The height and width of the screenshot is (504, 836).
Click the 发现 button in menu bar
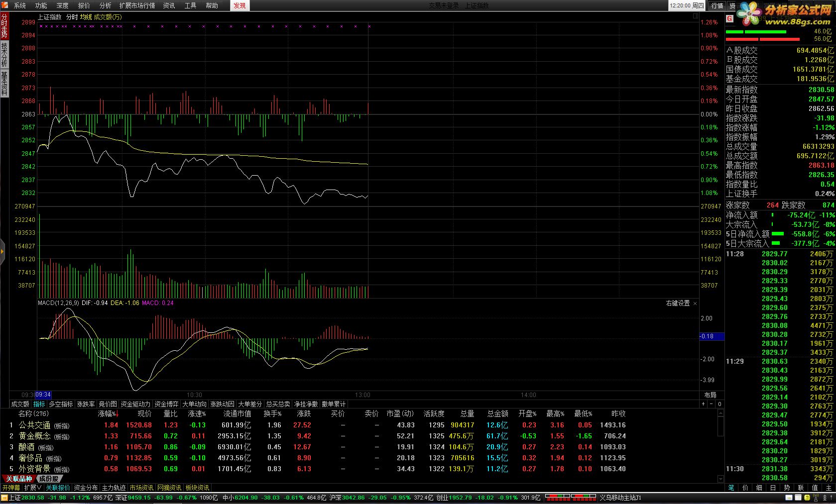tap(239, 5)
